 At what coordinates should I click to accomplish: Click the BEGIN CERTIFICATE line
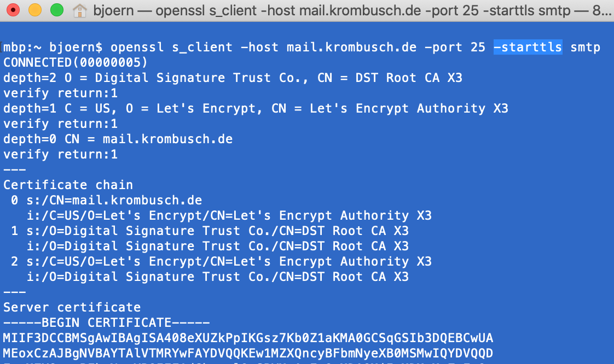coord(107,322)
